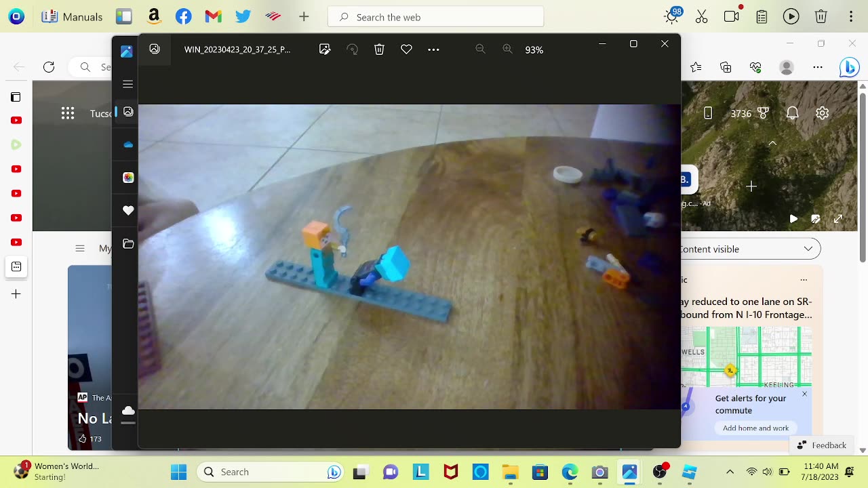
Task: Add a browser sidebar tab with plus
Action: [x=16, y=294]
